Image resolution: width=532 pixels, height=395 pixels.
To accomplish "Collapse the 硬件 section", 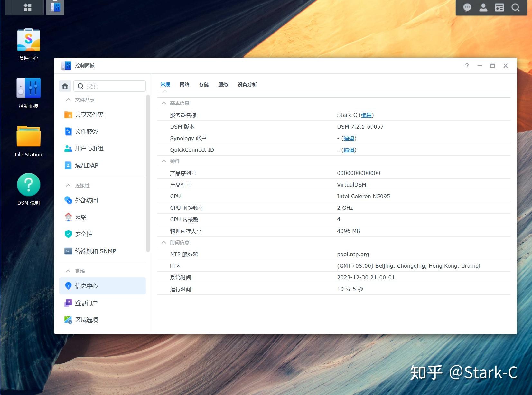I will click(x=163, y=161).
